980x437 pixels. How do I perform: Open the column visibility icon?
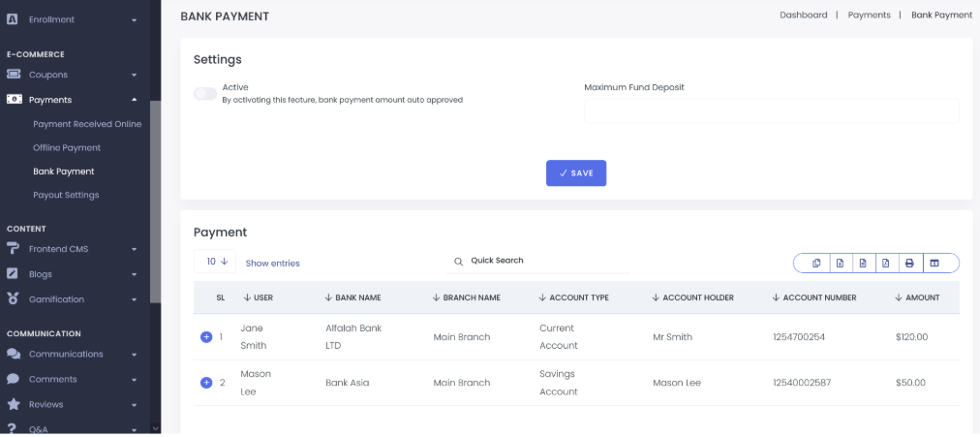click(x=934, y=264)
